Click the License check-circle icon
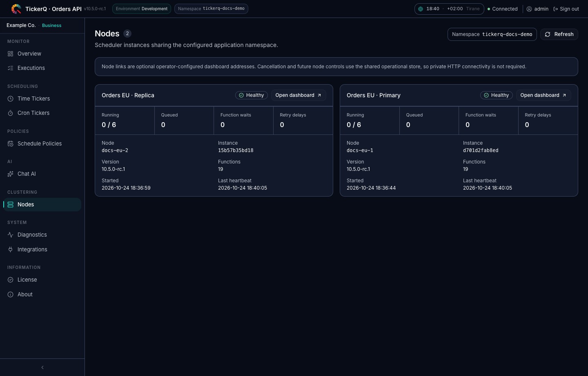This screenshot has height=376, width=588. coord(11,280)
